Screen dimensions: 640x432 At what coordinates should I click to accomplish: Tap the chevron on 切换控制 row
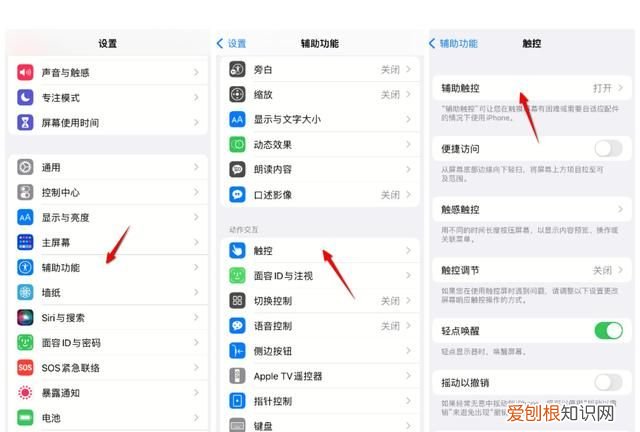[408, 301]
